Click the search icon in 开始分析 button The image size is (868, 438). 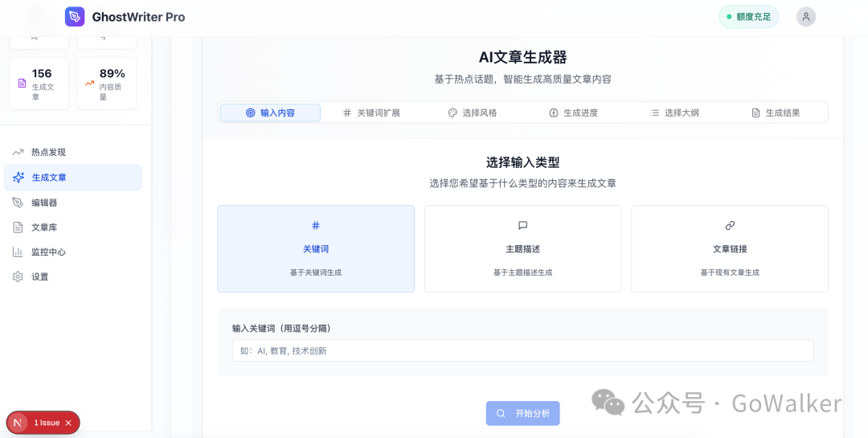coord(501,413)
